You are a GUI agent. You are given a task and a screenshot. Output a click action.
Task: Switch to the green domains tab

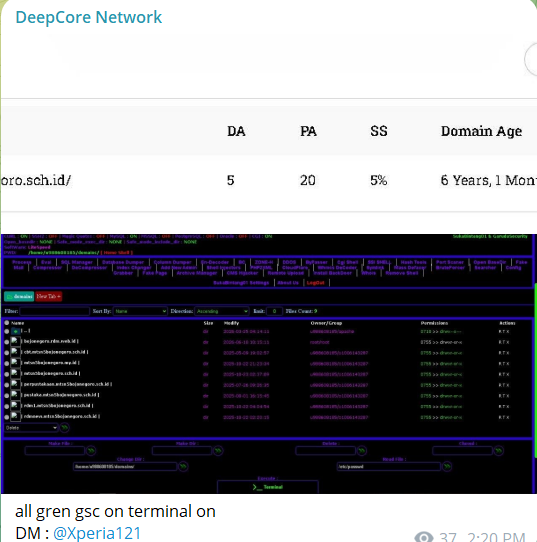19,297
